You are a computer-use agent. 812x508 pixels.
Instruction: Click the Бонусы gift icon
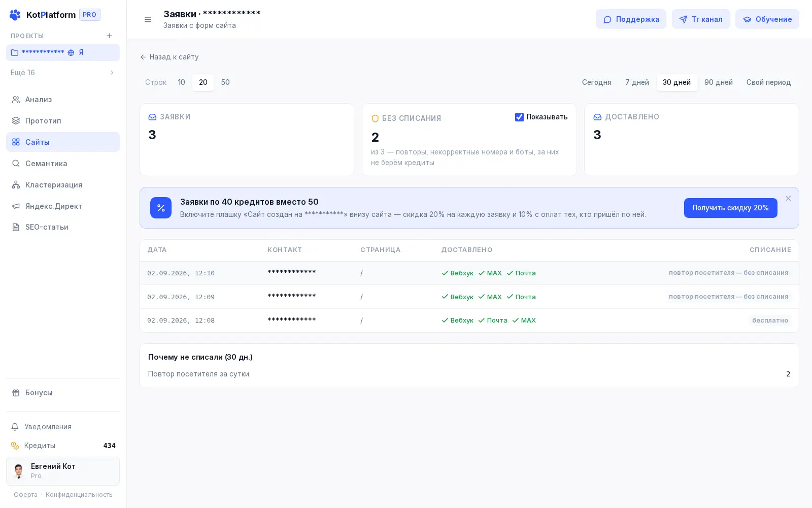[x=16, y=393]
